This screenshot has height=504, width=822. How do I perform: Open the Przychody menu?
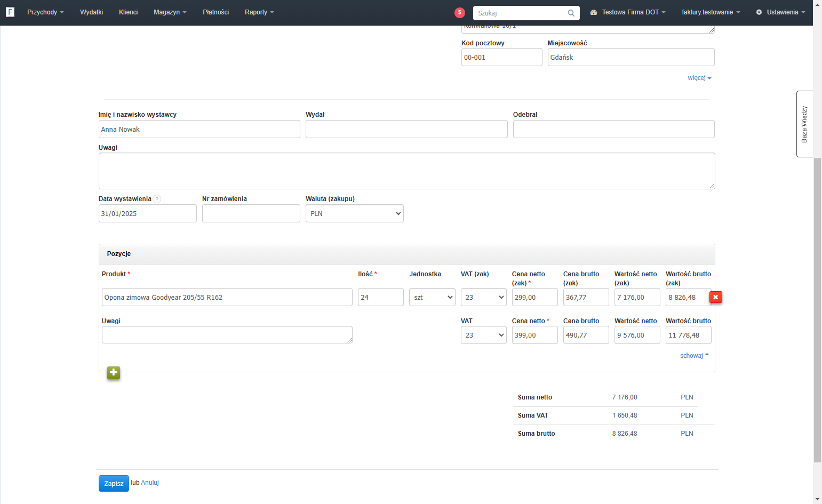tap(45, 12)
